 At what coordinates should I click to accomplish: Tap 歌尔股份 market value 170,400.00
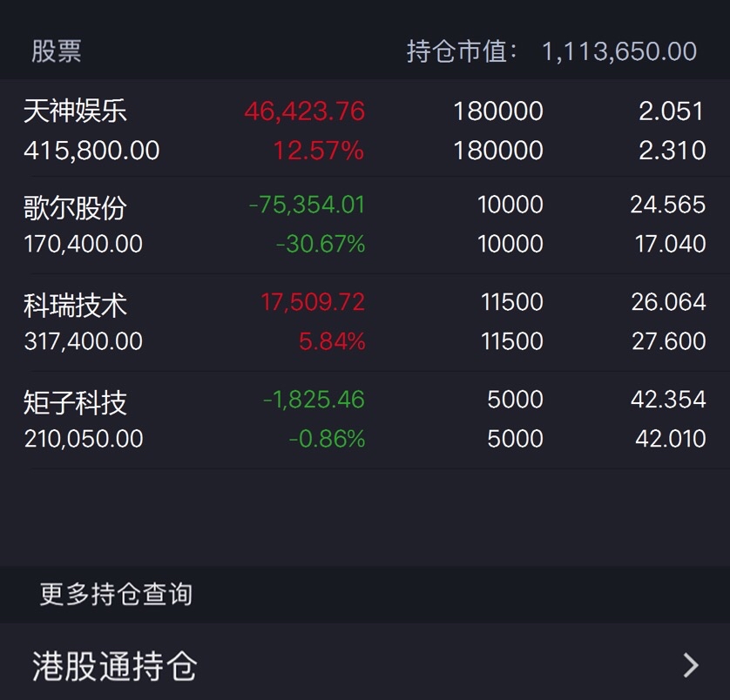click(x=84, y=244)
